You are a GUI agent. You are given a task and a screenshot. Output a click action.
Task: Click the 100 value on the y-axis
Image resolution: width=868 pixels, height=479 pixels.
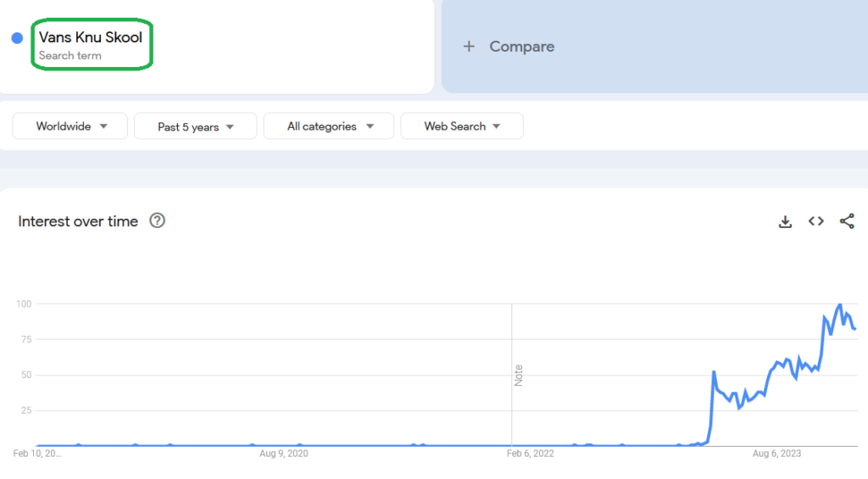coord(24,304)
